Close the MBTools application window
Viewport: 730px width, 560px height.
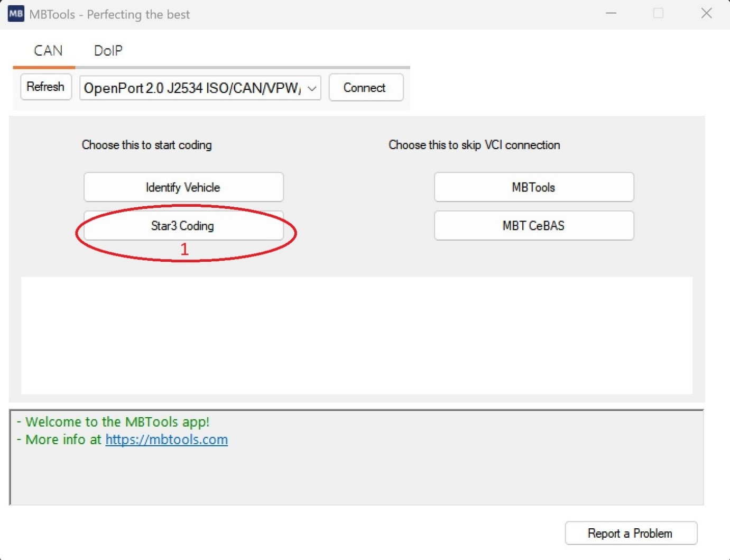tap(706, 14)
